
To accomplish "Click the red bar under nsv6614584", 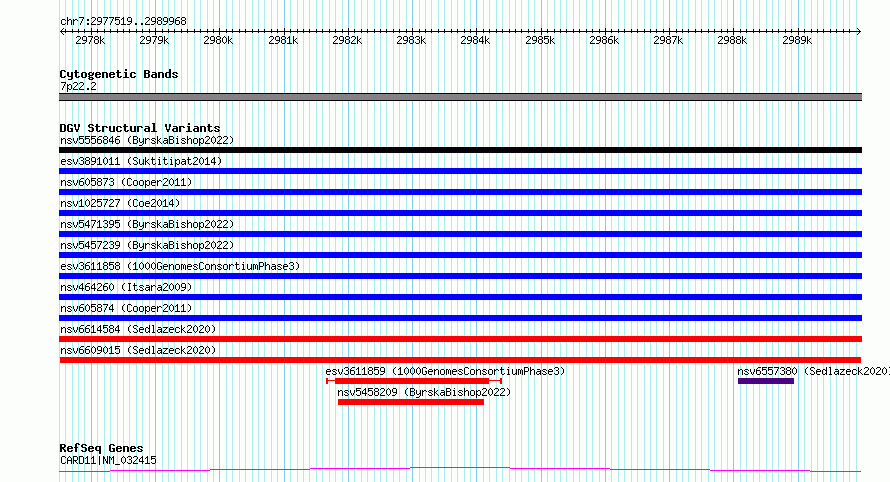I will pyautogui.click(x=460, y=339).
